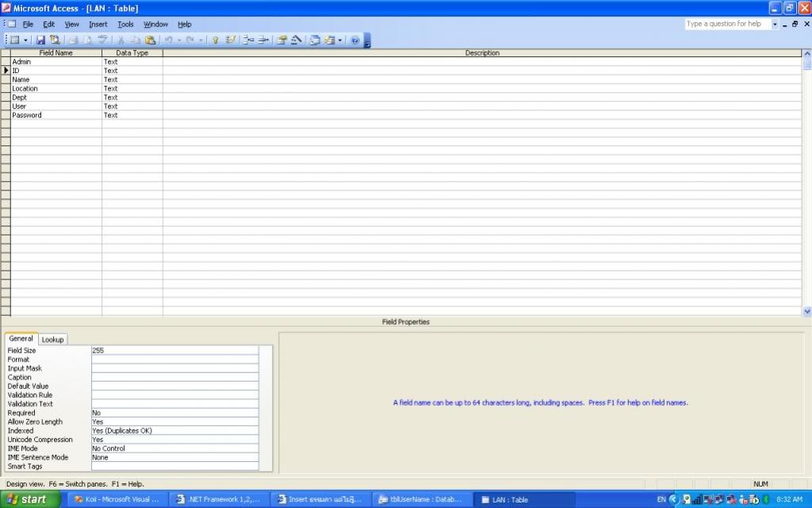Paste using the clipboard icon
The width and height of the screenshot is (812, 508).
tap(150, 40)
